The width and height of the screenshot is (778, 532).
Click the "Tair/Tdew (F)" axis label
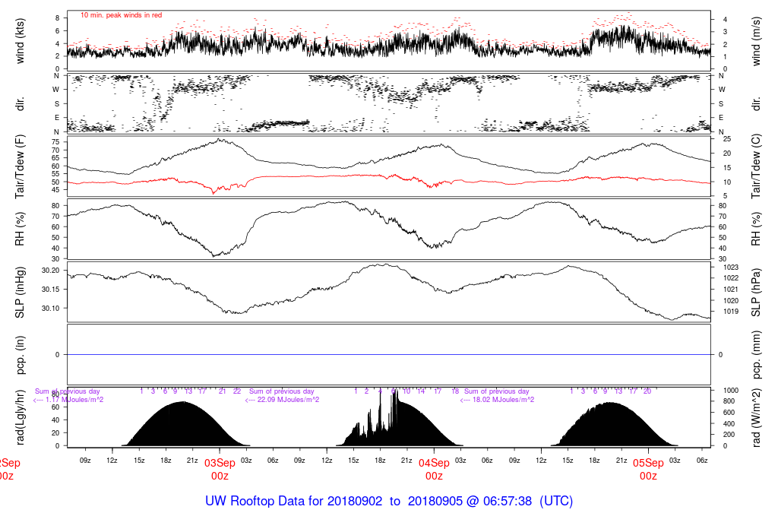20,166
